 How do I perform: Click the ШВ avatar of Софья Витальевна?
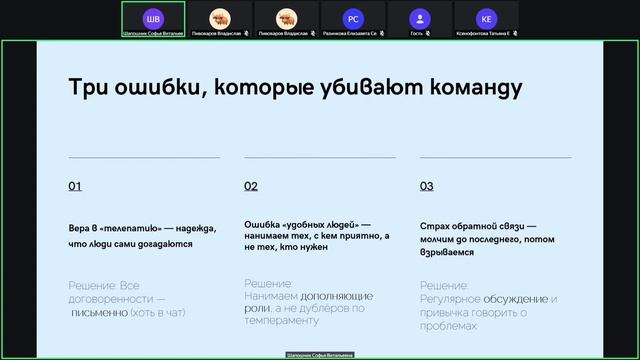pos(153,19)
